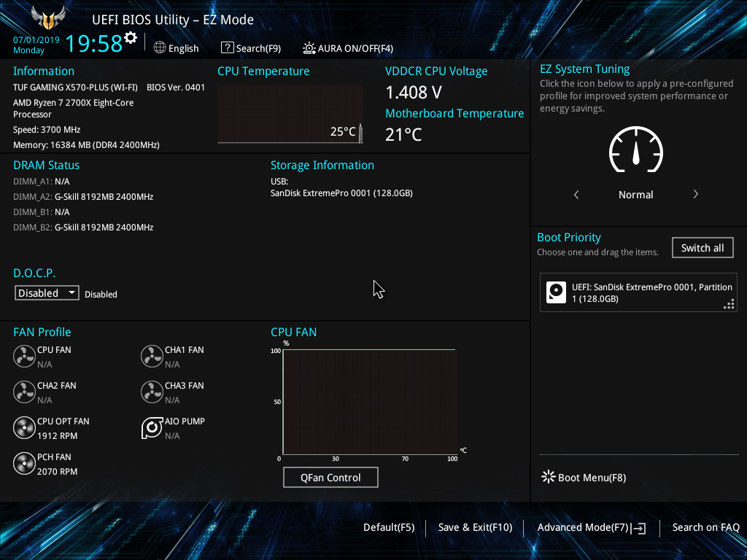
Task: Open Search on FAQ
Action: click(x=705, y=527)
